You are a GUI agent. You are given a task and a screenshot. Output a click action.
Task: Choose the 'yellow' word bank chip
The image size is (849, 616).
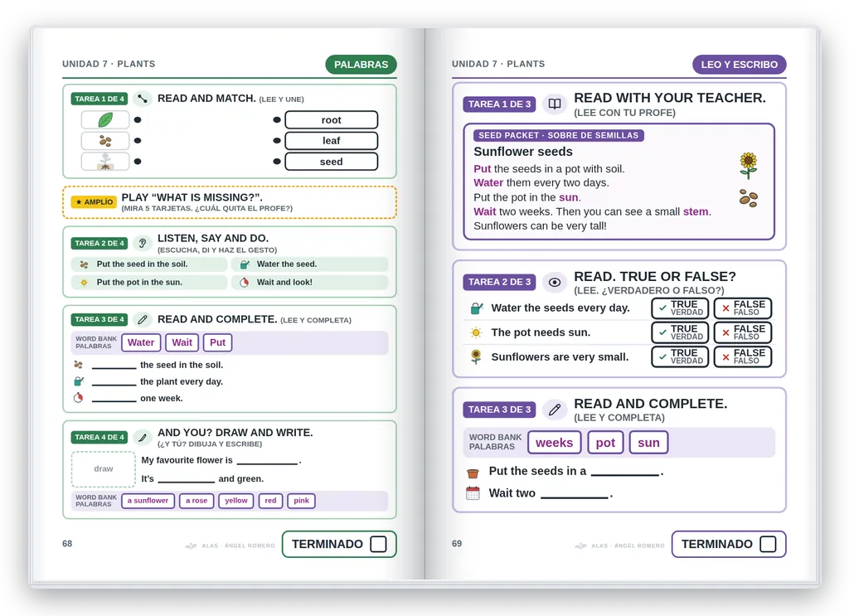236,501
